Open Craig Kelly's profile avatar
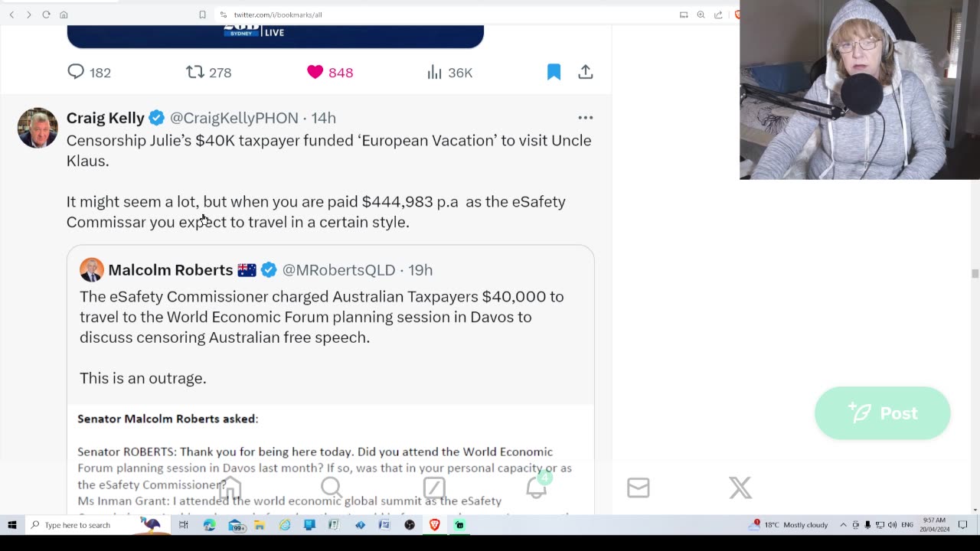Viewport: 980px width, 551px height. [x=38, y=128]
